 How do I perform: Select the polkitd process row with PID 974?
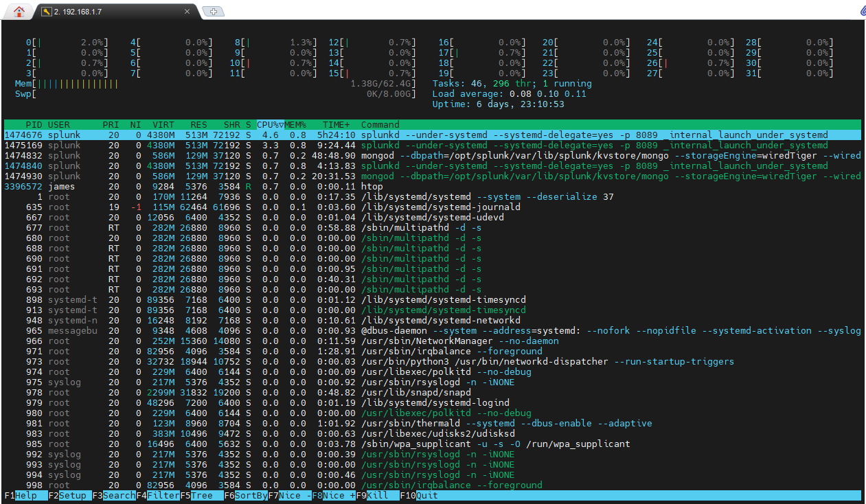[x=433, y=372]
